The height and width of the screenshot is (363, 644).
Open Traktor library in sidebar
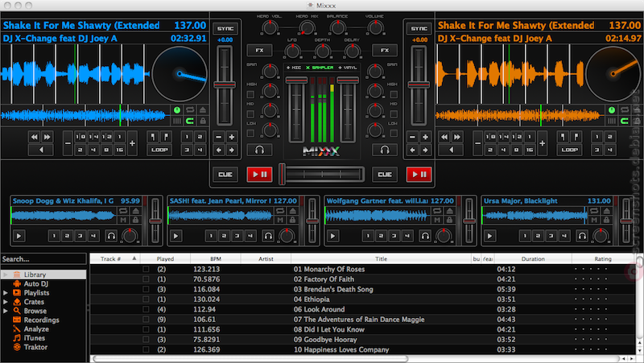35,347
